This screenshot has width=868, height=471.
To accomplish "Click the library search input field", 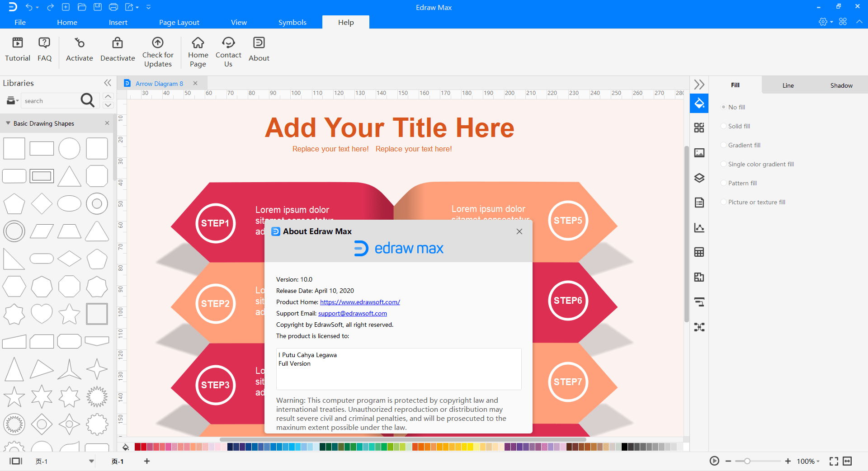I will pos(50,101).
